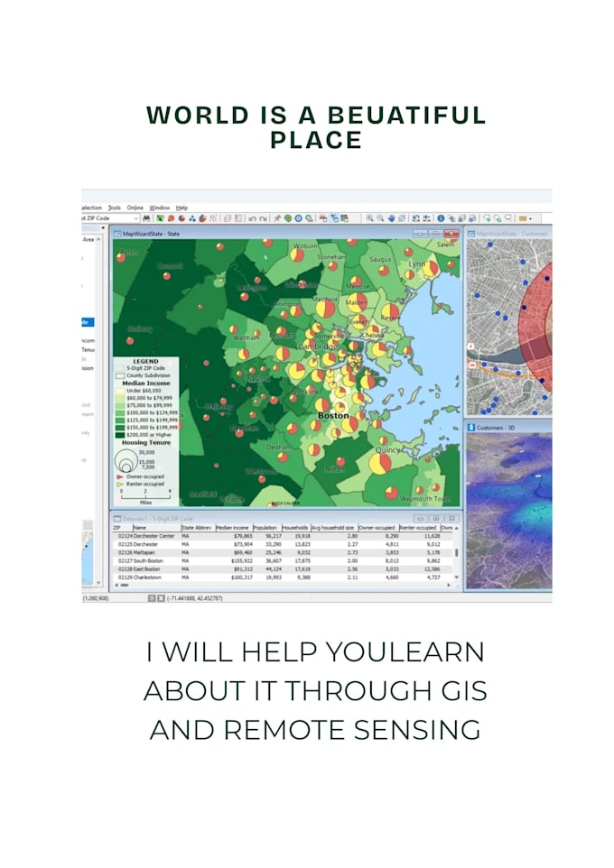The height and width of the screenshot is (868, 614).
Task: Click the dataview horizontal scroll right arrow
Action: (449, 585)
